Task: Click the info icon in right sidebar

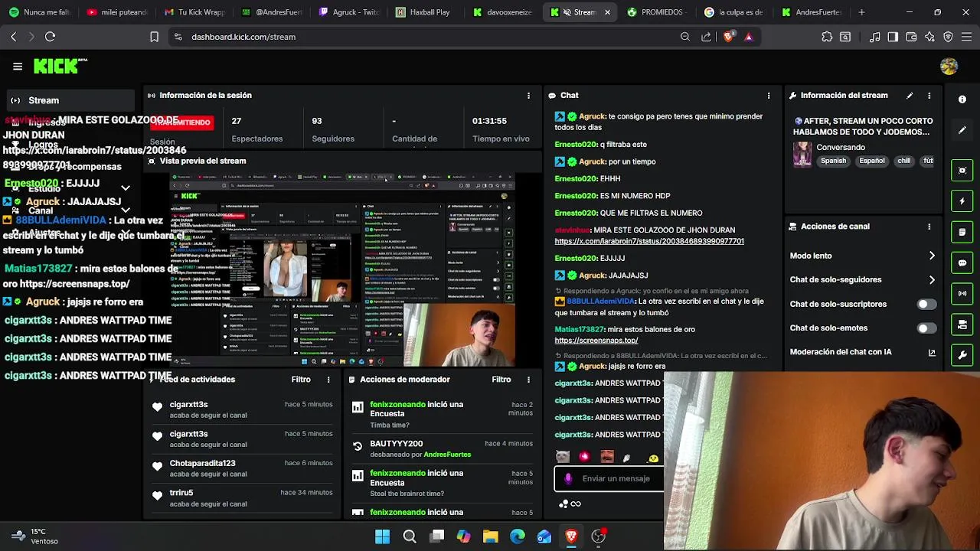Action: pyautogui.click(x=962, y=99)
